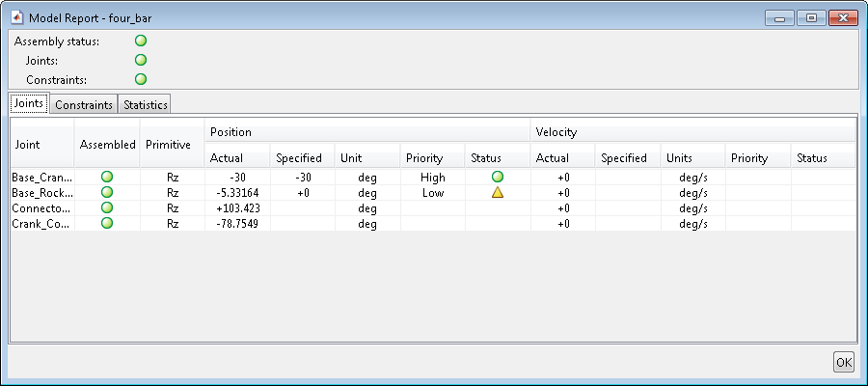The width and height of the screenshot is (868, 386).
Task: Switch to the Constraints tab
Action: click(x=84, y=104)
